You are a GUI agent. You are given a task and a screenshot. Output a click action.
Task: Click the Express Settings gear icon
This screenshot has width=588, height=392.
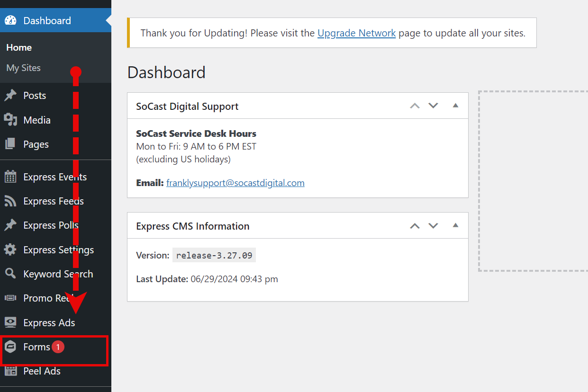pos(10,250)
